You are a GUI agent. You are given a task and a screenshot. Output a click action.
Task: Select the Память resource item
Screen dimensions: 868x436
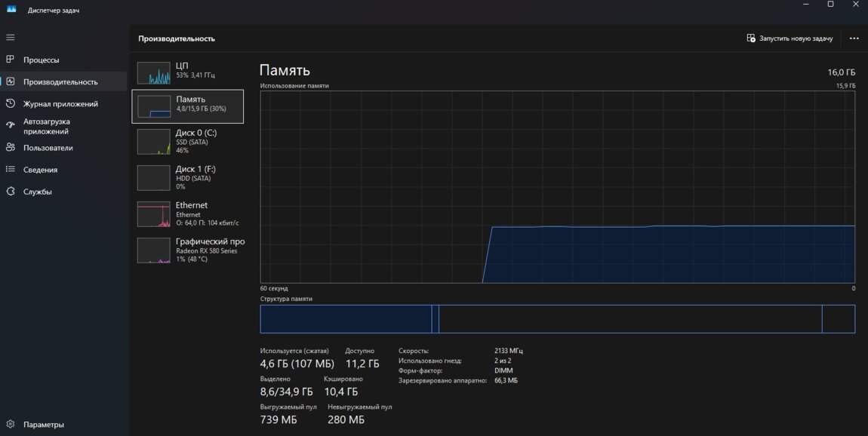tap(188, 106)
